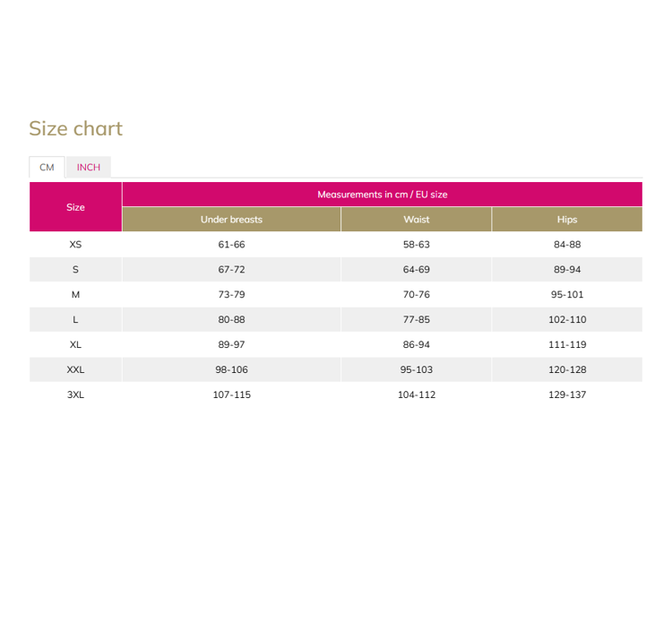Click the 129-137 hips cell
This screenshot has height=624, width=672.
click(x=567, y=394)
